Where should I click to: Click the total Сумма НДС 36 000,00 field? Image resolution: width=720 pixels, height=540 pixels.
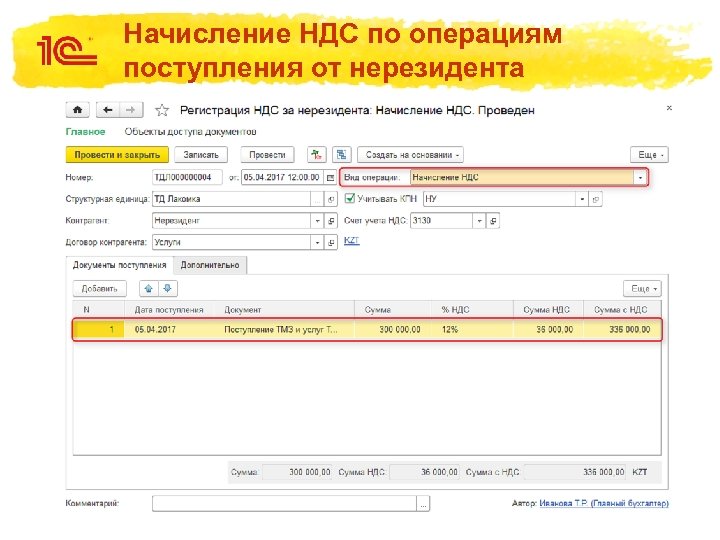tap(424, 472)
